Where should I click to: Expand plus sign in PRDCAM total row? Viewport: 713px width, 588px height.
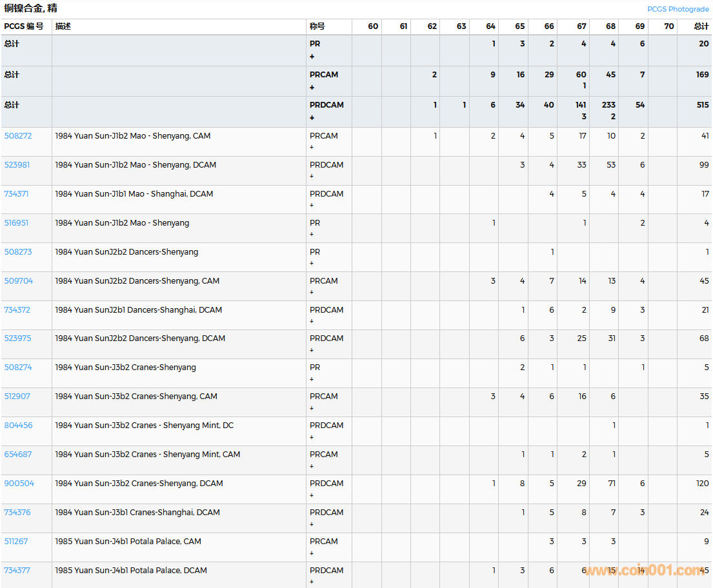[x=312, y=118]
